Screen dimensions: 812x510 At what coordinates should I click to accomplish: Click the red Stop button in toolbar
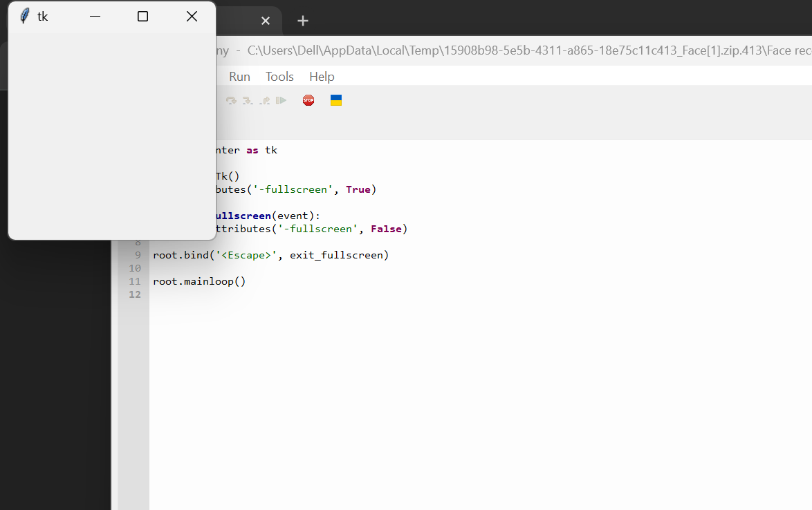point(308,100)
